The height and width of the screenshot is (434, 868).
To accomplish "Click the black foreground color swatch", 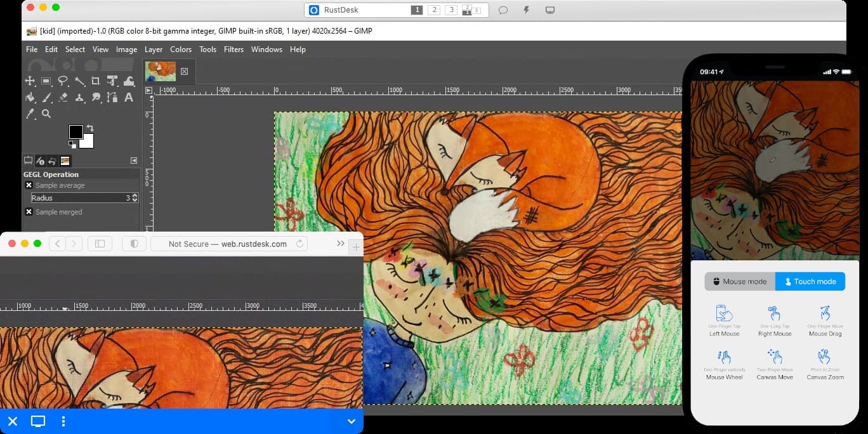I will pyautogui.click(x=76, y=132).
